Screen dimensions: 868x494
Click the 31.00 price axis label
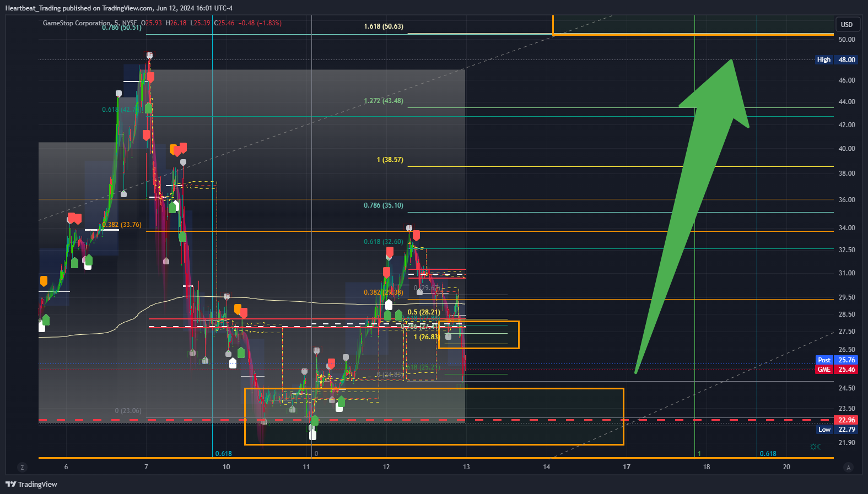pyautogui.click(x=847, y=273)
